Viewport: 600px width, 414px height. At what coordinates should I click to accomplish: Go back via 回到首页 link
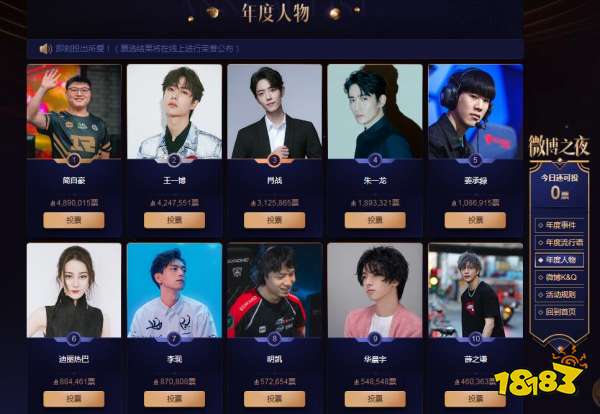(x=559, y=312)
